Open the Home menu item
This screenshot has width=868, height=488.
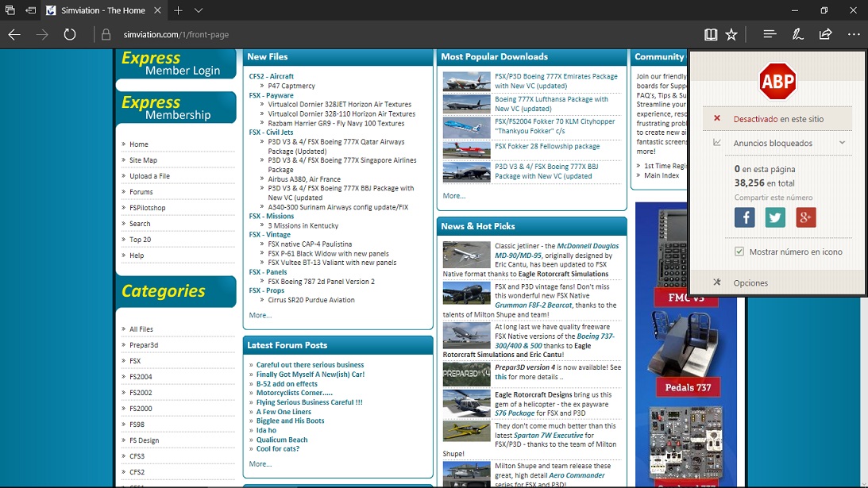[139, 144]
